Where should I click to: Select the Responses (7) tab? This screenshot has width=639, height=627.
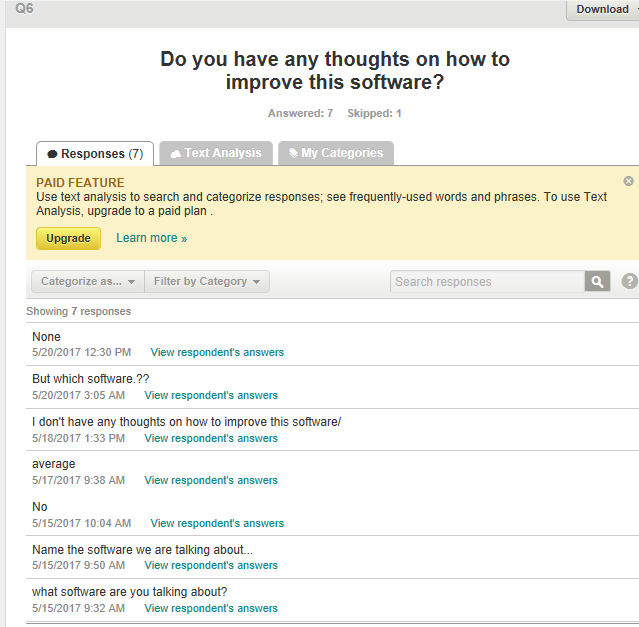coord(95,154)
